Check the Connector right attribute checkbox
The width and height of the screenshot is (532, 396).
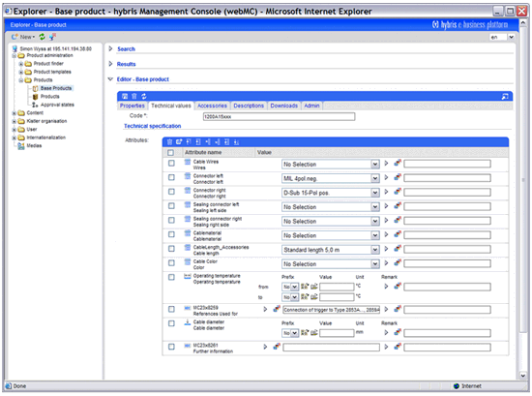tap(171, 192)
